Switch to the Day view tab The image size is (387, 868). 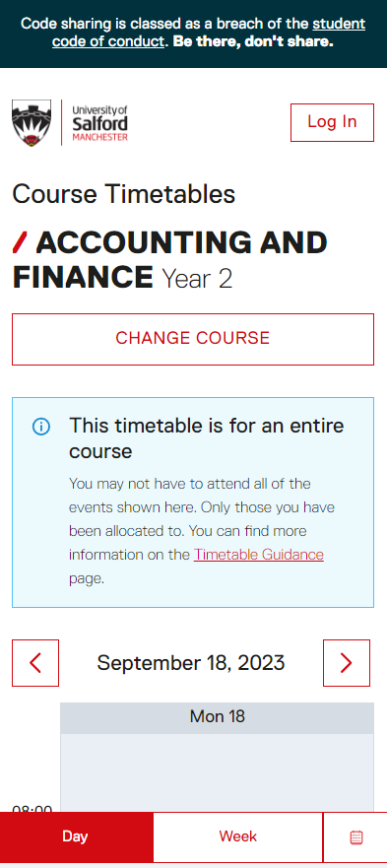75,836
